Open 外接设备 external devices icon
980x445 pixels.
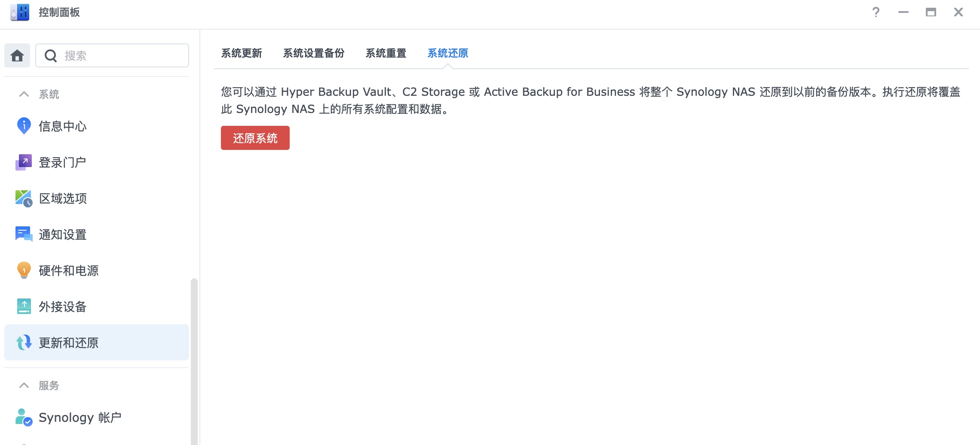point(24,306)
